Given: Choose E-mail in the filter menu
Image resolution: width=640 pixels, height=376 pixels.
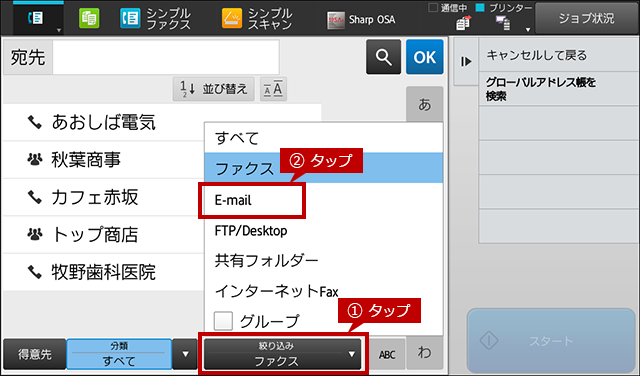Looking at the screenshot, I should [323, 200].
